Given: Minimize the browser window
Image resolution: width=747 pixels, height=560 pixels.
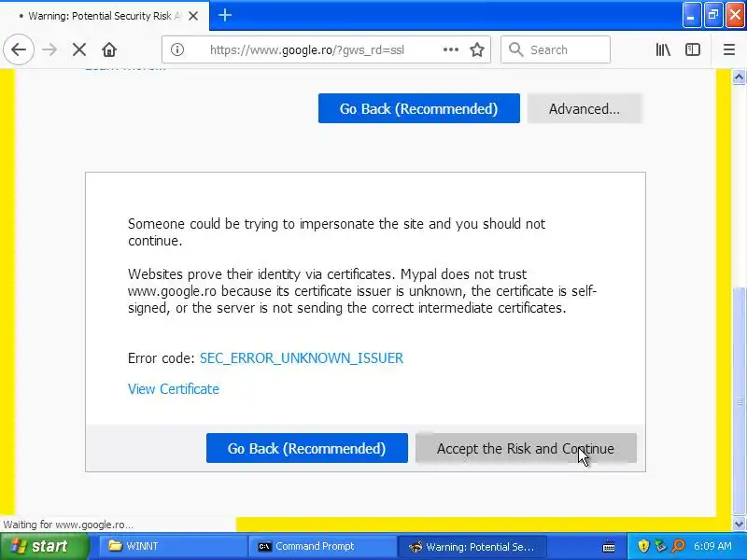Looking at the screenshot, I should coord(691,16).
